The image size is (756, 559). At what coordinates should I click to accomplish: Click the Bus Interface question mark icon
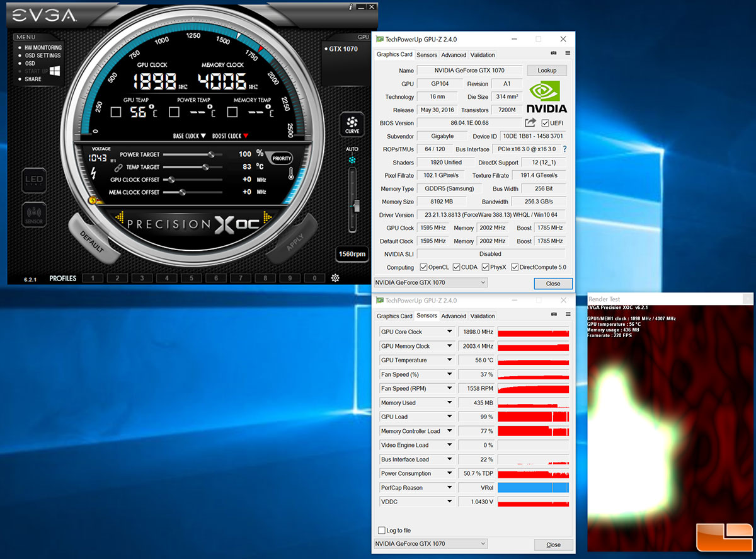pyautogui.click(x=564, y=149)
